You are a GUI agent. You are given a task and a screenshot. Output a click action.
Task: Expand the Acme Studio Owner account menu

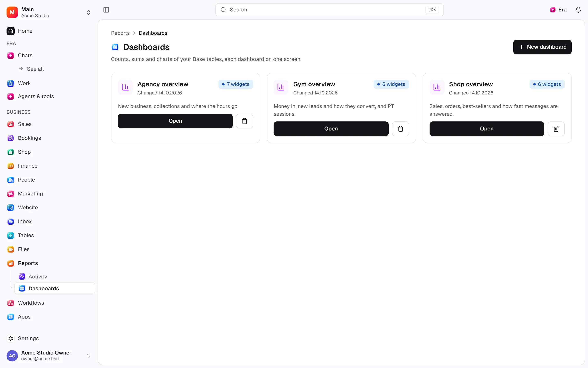pyautogui.click(x=49, y=356)
